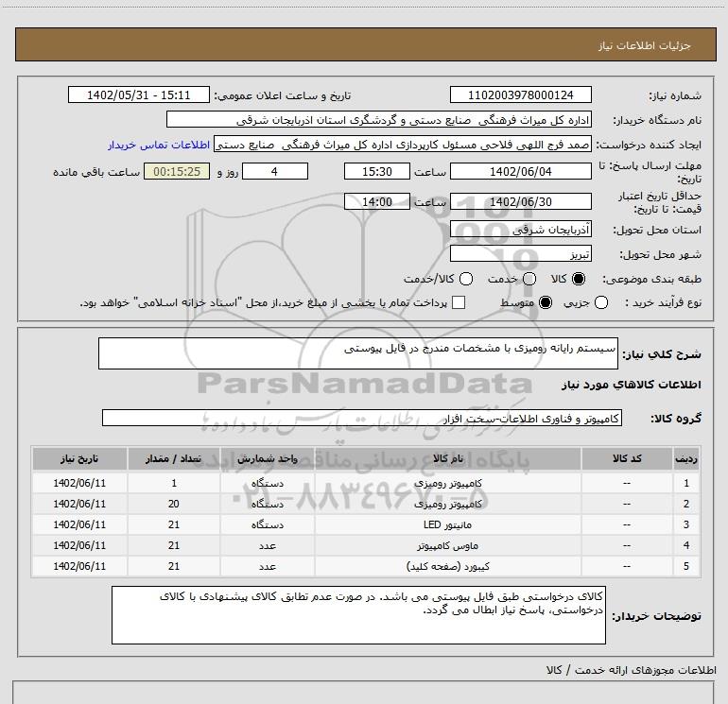Click quantity 21 in the مانیتور LED row
Image resolution: width=728 pixels, height=704 pixels.
click(174, 524)
